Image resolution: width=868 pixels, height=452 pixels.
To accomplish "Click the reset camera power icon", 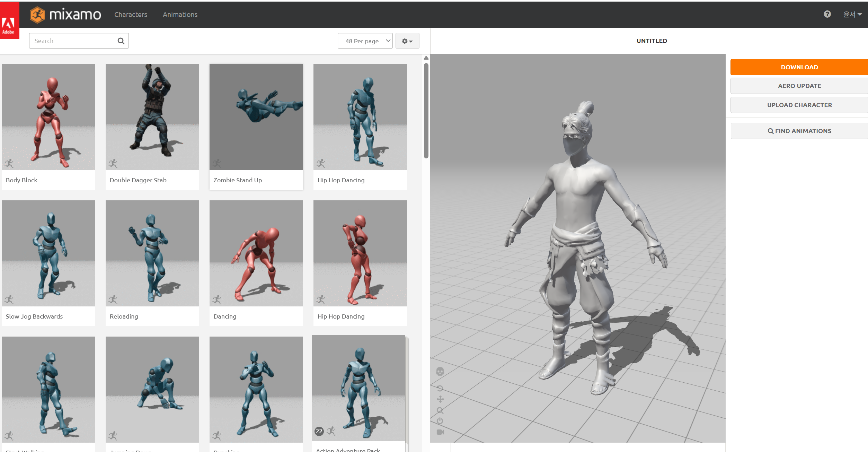I will click(x=440, y=421).
